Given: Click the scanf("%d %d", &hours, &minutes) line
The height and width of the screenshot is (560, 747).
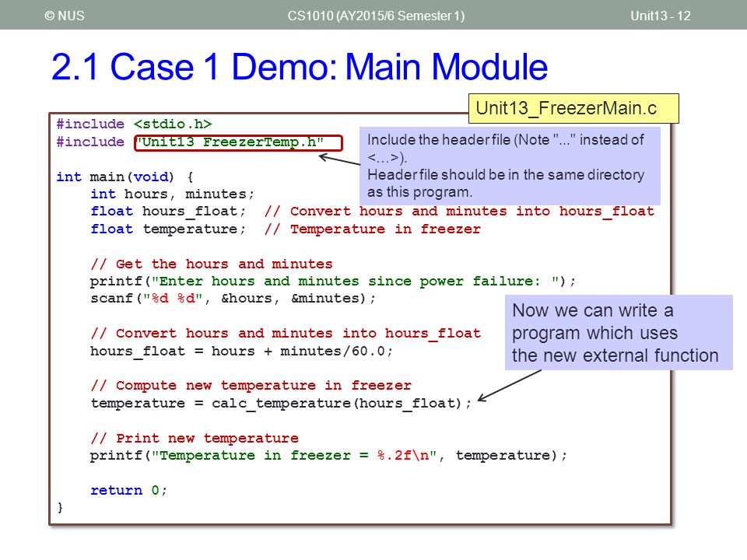Looking at the screenshot, I should [233, 299].
